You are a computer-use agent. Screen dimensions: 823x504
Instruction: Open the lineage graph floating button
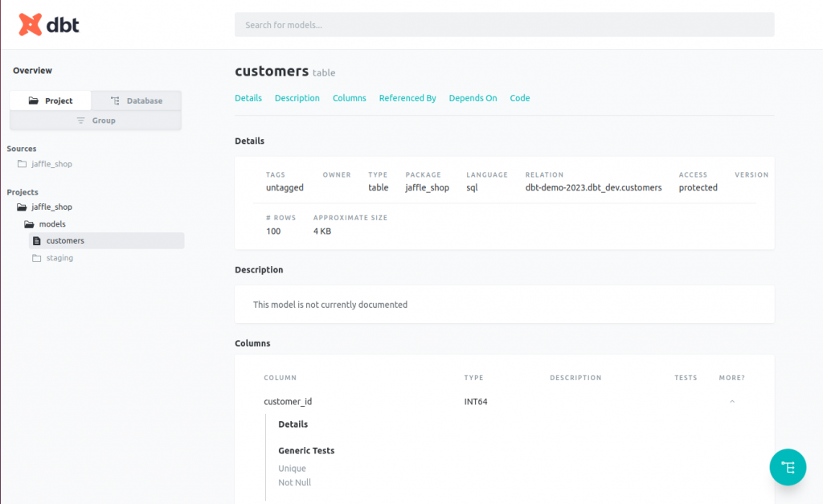788,467
